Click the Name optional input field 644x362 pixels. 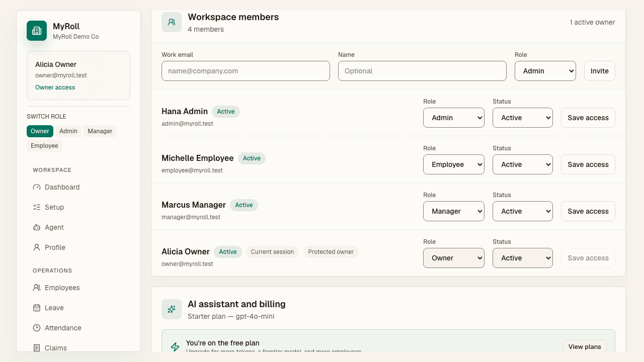pos(422,71)
